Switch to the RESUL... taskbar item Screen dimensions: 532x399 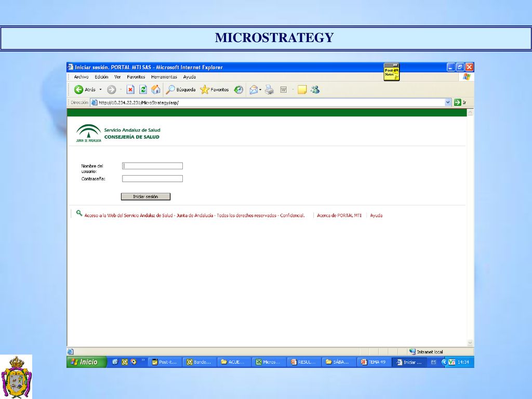(x=304, y=362)
